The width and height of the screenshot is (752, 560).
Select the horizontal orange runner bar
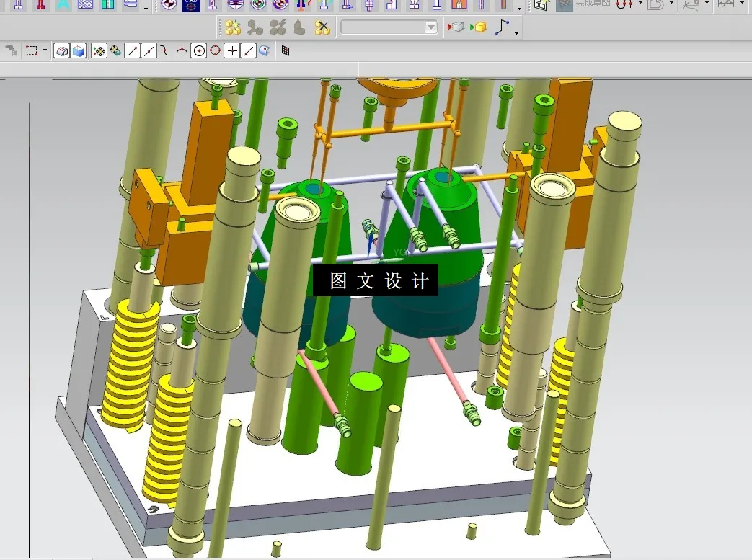(x=389, y=129)
